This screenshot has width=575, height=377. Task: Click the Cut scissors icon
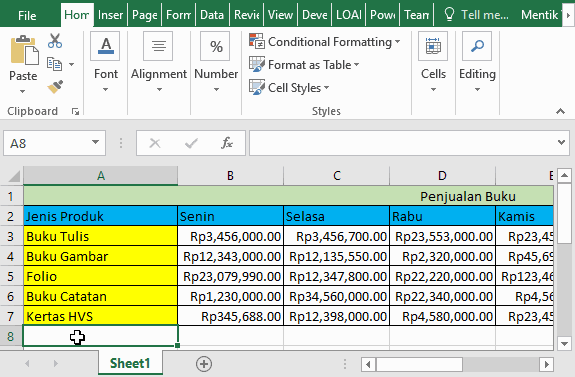(55, 41)
